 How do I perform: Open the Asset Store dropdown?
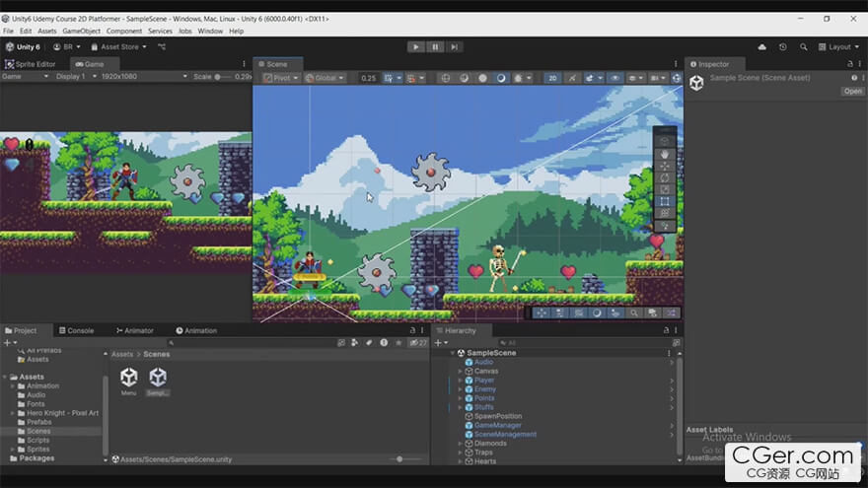click(119, 47)
